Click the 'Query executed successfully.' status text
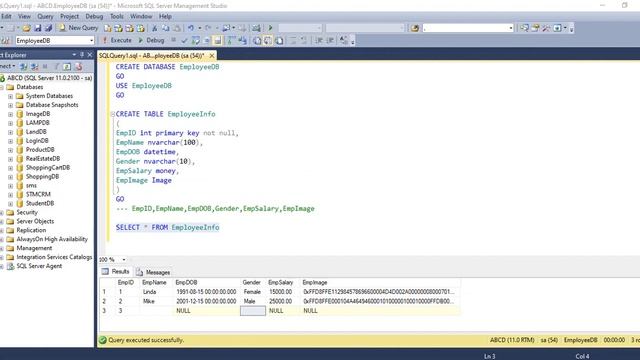 pyautogui.click(x=146, y=340)
